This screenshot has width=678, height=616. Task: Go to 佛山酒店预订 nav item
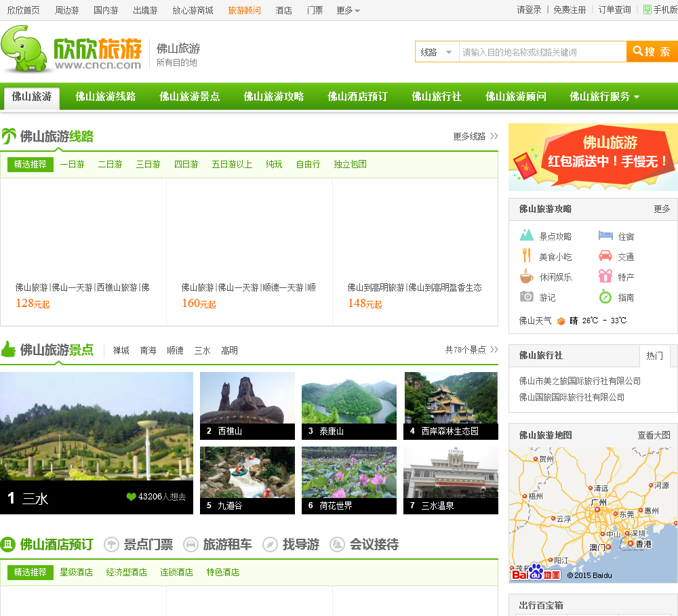click(357, 96)
